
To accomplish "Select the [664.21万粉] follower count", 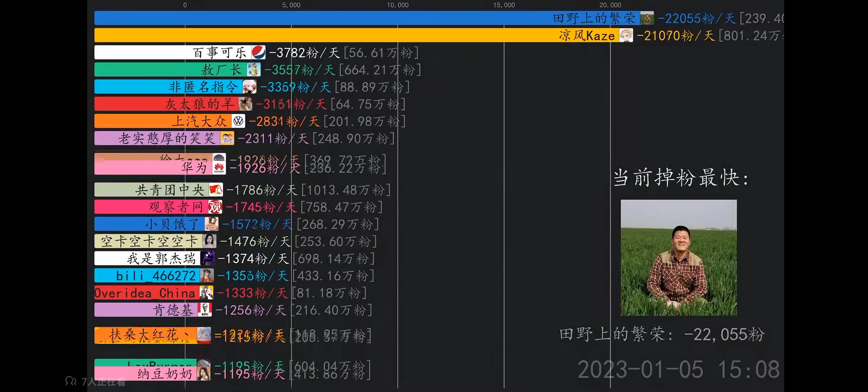I will 380,70.
